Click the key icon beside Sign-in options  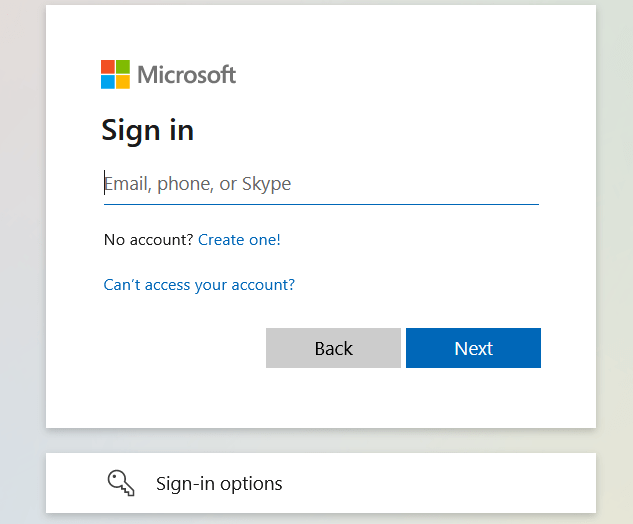coord(121,484)
